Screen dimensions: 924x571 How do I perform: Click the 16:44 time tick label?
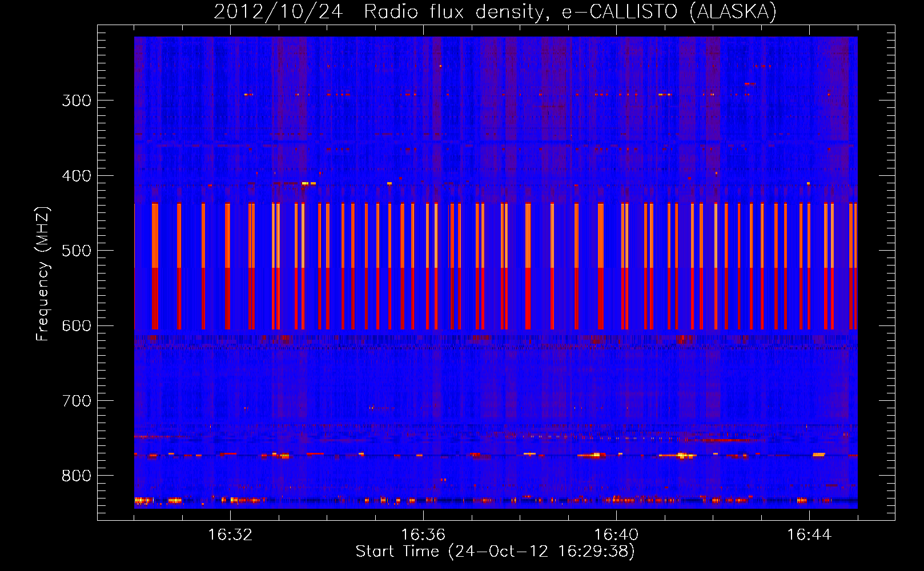point(809,535)
